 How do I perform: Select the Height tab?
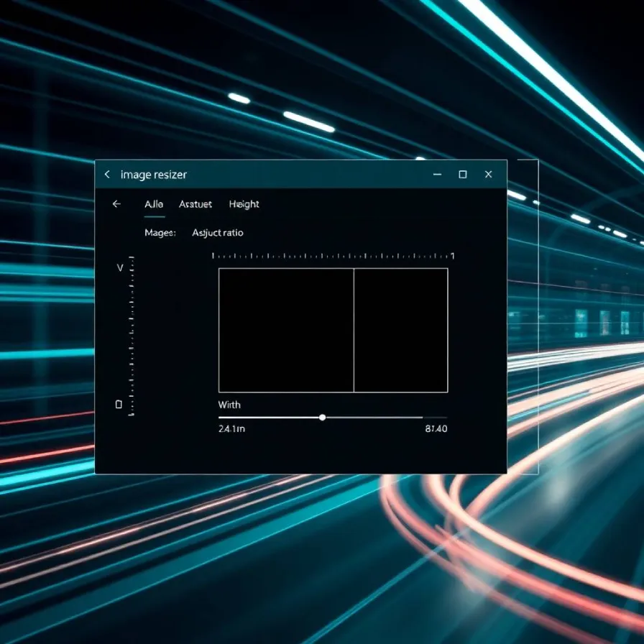point(244,204)
